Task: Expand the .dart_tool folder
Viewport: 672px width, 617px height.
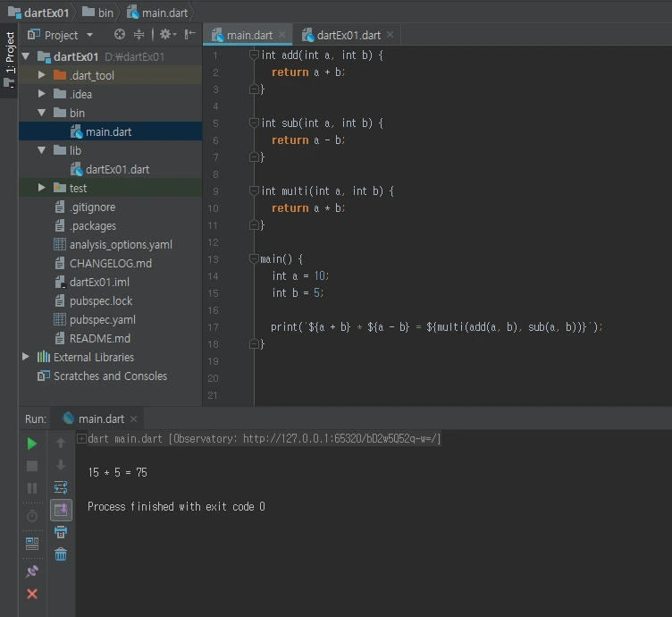Action: pyautogui.click(x=42, y=75)
